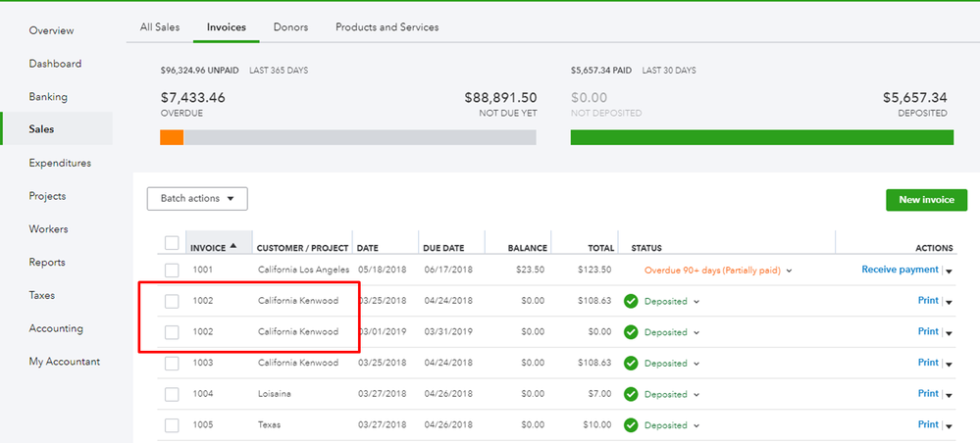Viewport: 980px width, 443px height.
Task: Select checkbox for invoice 1005 Texas
Action: point(172,425)
